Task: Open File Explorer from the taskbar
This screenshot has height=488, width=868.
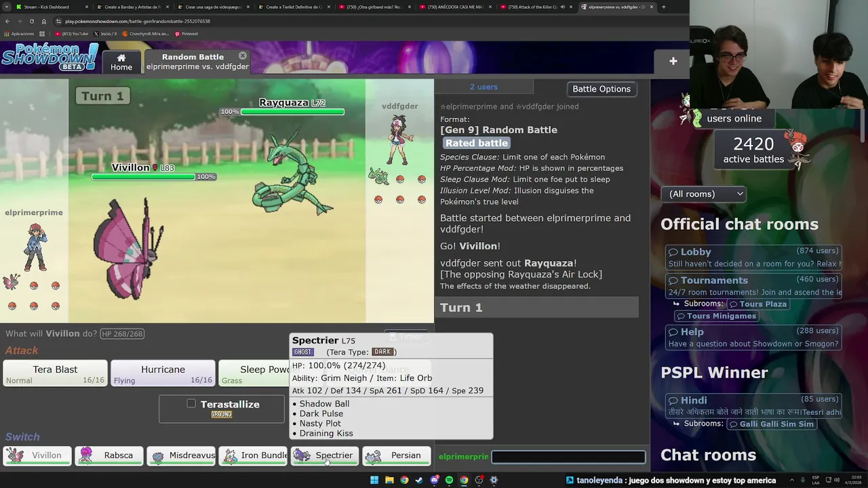Action: coord(389,480)
